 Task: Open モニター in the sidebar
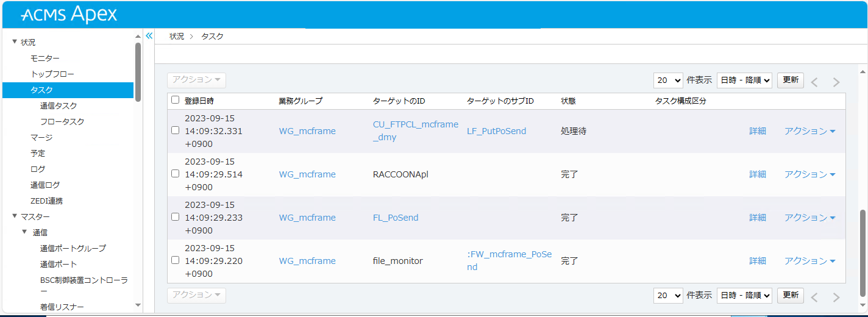(x=45, y=59)
